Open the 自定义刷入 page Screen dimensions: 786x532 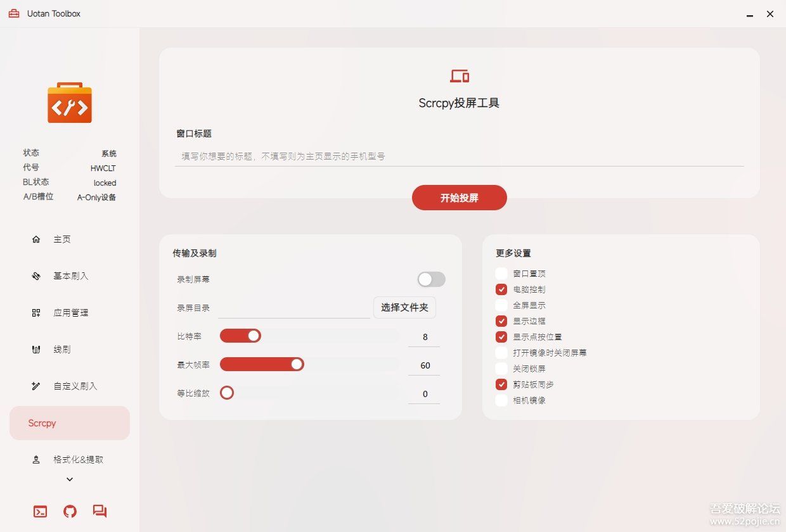(70, 386)
